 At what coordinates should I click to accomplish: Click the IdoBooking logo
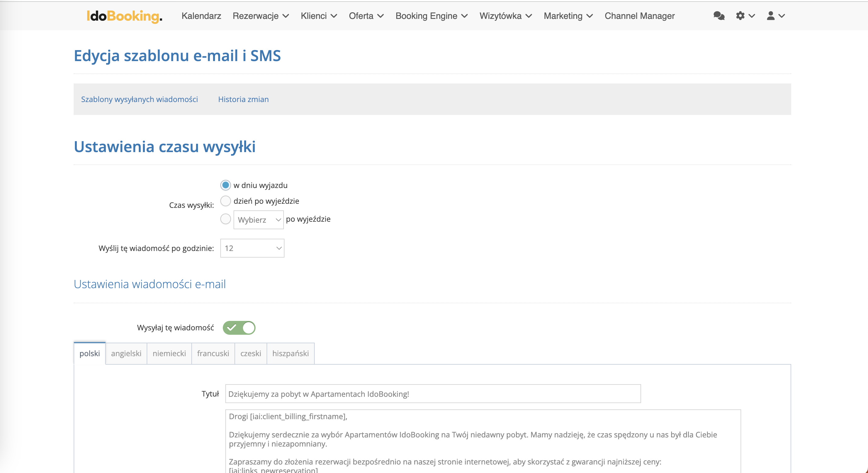click(x=124, y=16)
